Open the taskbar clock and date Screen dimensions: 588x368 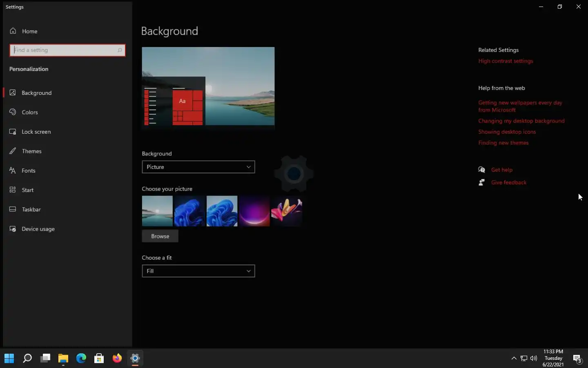tap(553, 358)
